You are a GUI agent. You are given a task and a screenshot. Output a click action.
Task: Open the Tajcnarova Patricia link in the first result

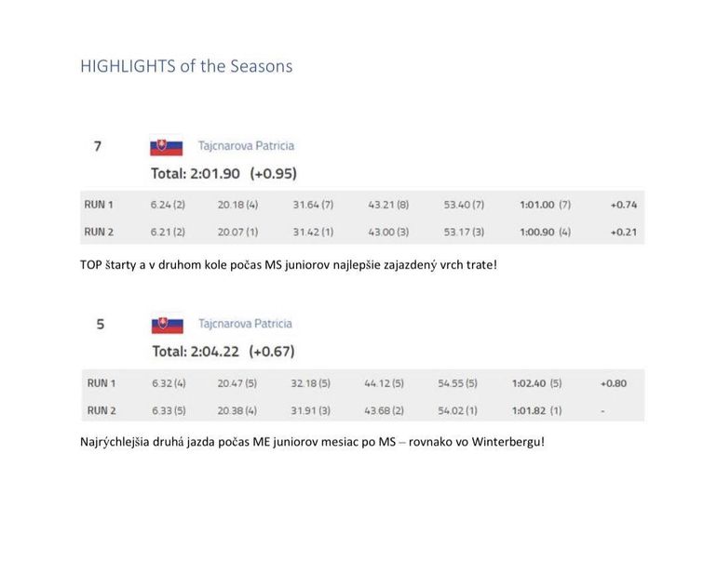(246, 146)
